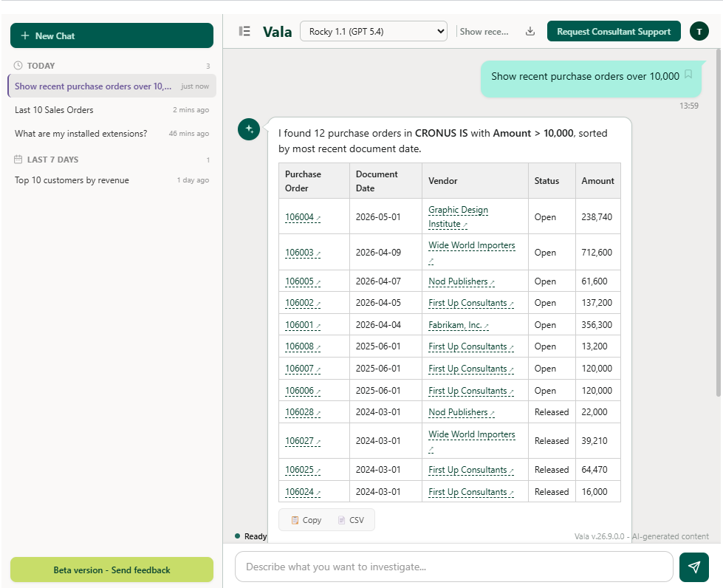
Task: Click the calendar icon next to LAST 7 DAYS
Action: (18, 160)
